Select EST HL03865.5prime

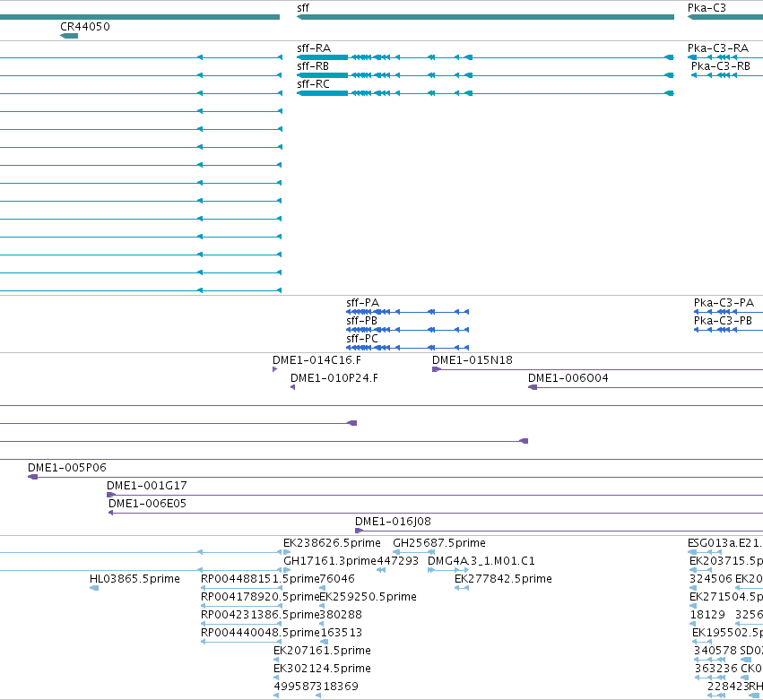point(94,588)
